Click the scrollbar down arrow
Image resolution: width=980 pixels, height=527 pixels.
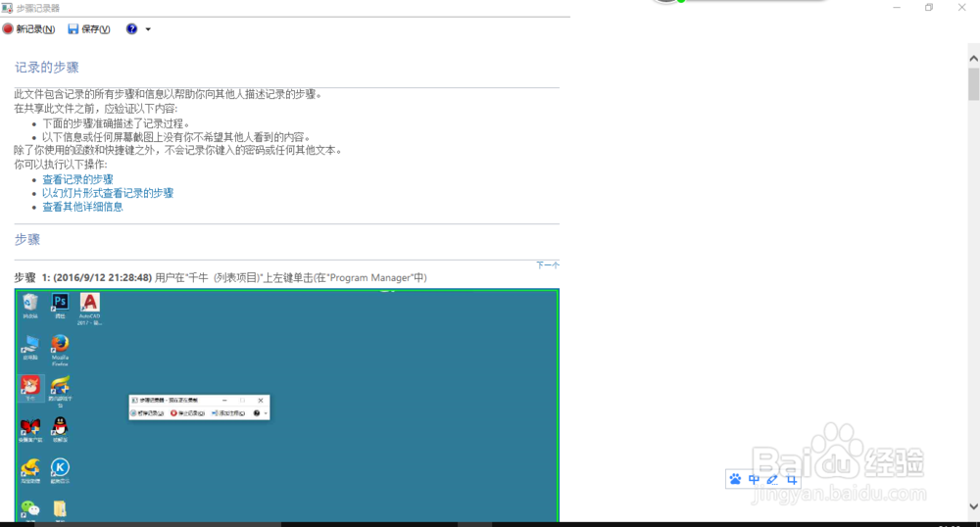(x=974, y=506)
